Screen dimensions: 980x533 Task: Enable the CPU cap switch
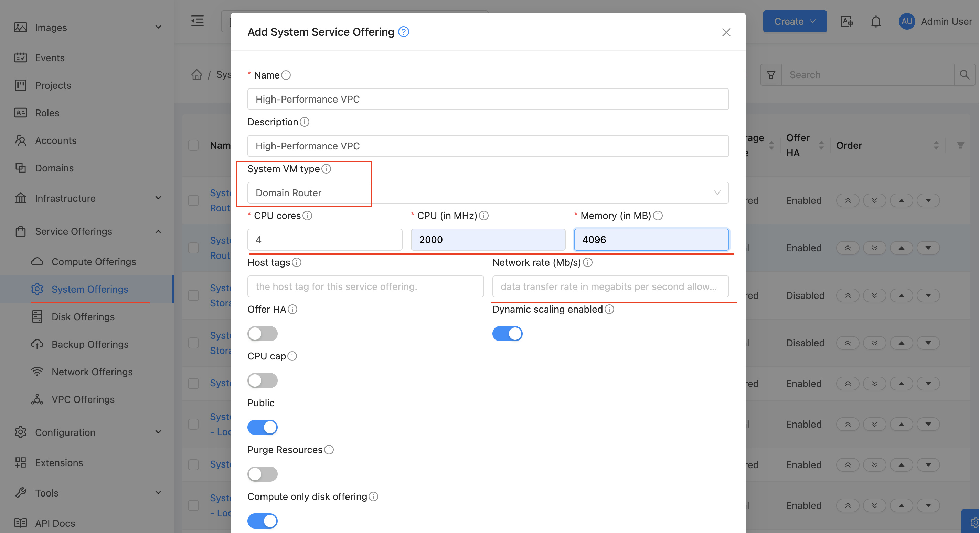pyautogui.click(x=263, y=380)
